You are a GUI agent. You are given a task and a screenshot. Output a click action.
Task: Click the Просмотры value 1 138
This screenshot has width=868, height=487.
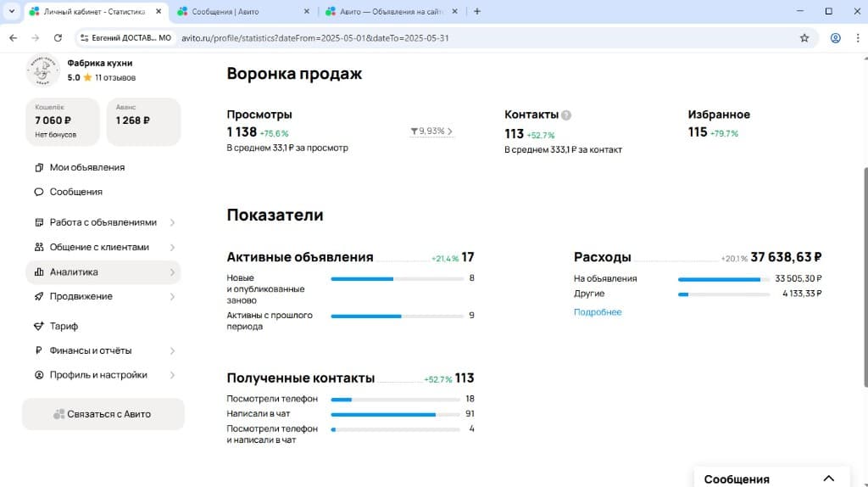(x=242, y=132)
